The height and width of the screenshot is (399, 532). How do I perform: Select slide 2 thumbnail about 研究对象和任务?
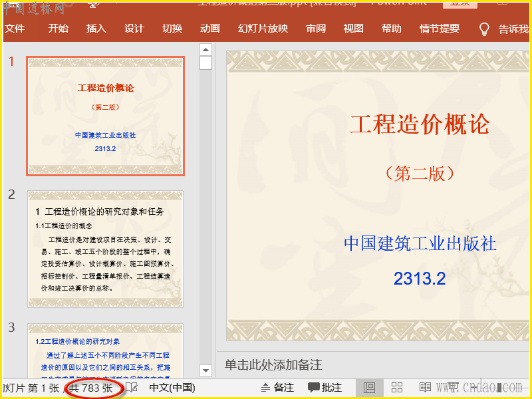(x=106, y=249)
